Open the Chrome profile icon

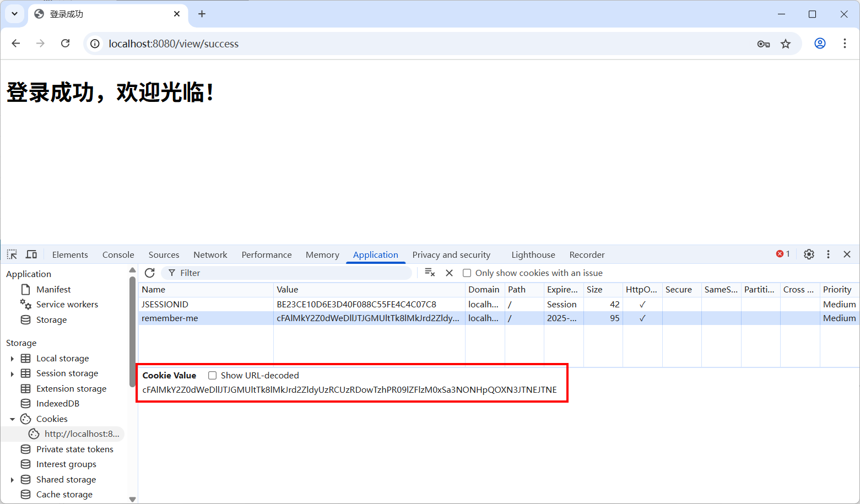[820, 44]
